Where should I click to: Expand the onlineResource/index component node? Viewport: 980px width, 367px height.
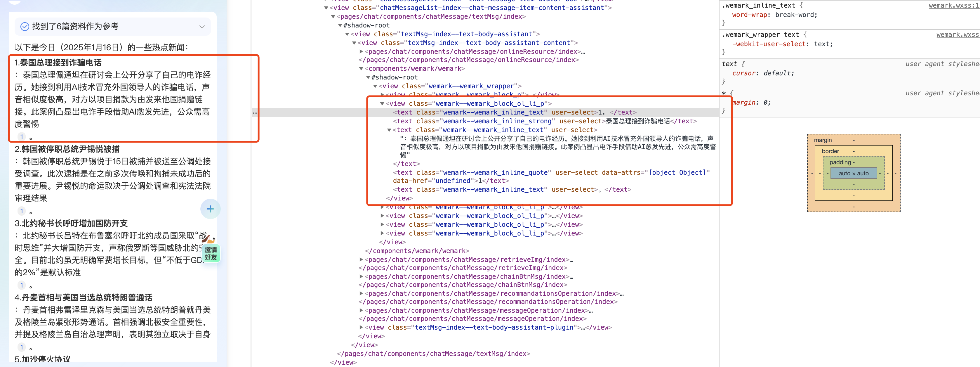coord(361,51)
